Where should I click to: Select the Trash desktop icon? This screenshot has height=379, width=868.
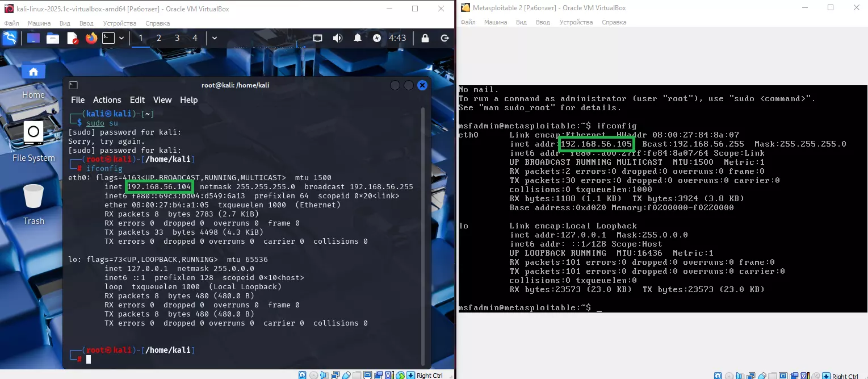tap(33, 205)
